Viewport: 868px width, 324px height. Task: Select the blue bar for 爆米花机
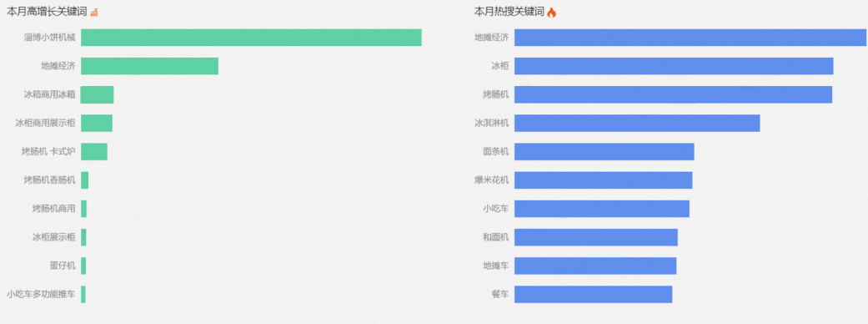[x=604, y=180]
